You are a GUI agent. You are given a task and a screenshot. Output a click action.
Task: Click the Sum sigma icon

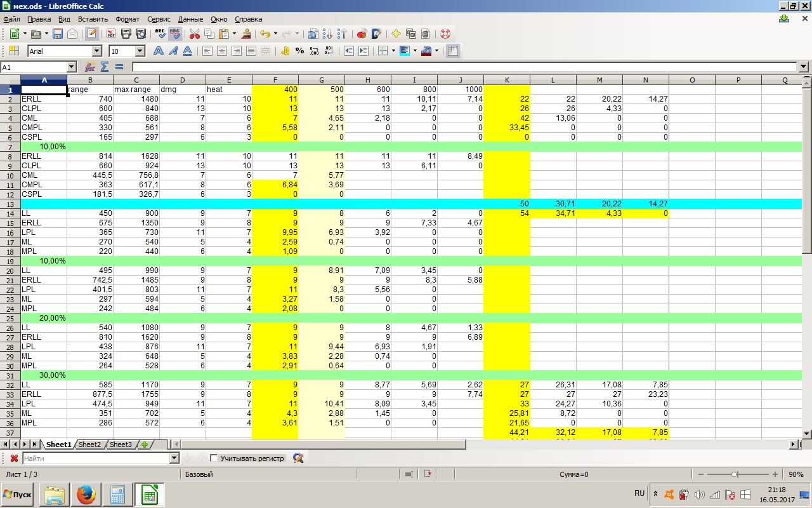105,67
